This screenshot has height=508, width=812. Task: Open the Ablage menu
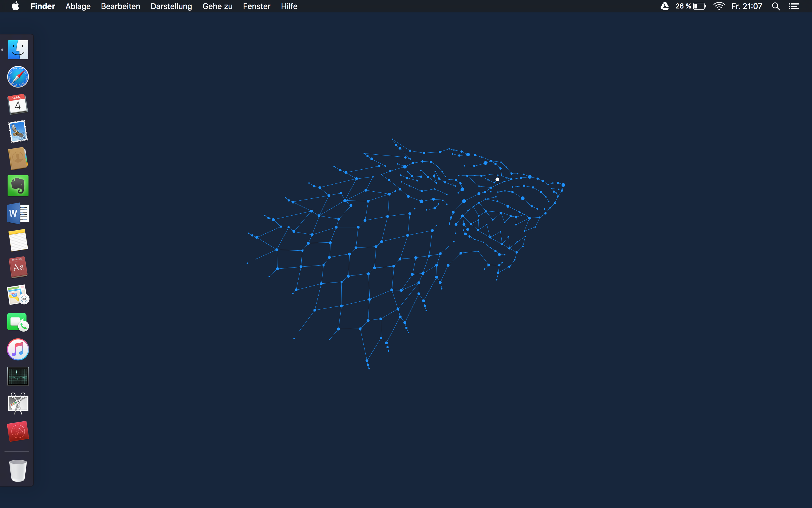78,6
